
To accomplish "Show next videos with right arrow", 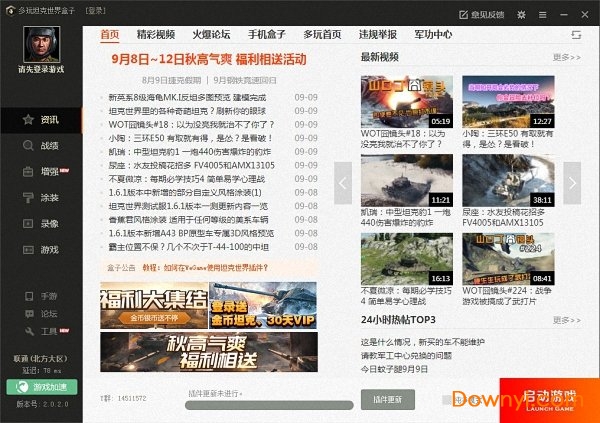I will click(572, 183).
